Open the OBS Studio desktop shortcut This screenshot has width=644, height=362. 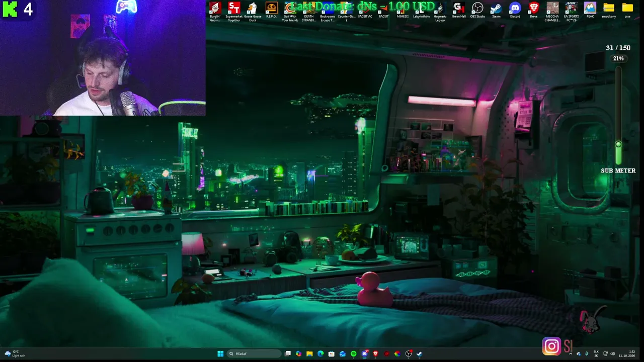click(x=477, y=11)
